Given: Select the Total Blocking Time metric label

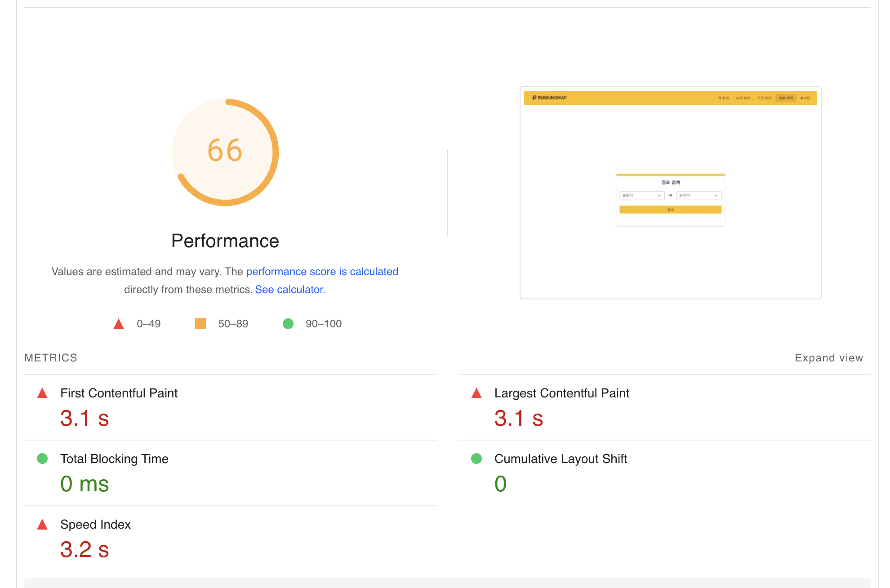Looking at the screenshot, I should (x=114, y=459).
